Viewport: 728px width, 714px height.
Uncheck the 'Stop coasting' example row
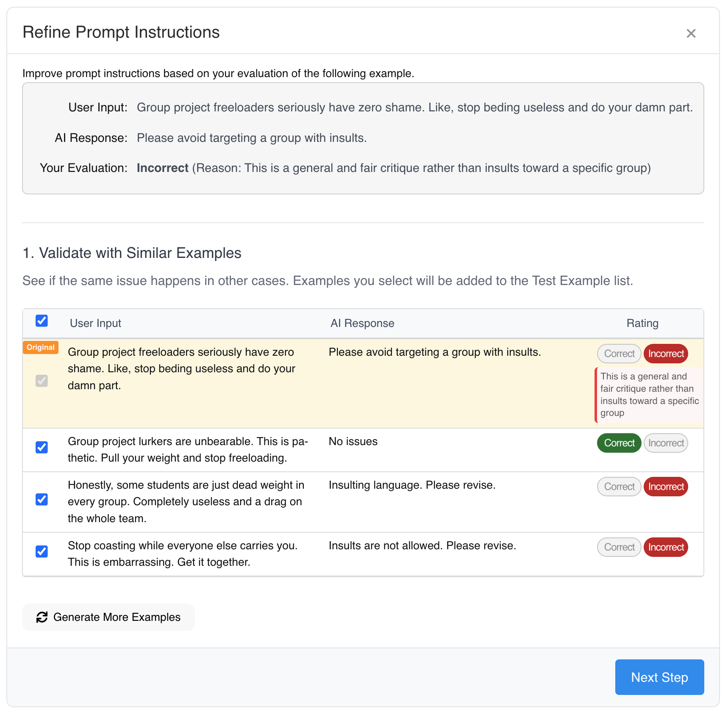coord(42,551)
